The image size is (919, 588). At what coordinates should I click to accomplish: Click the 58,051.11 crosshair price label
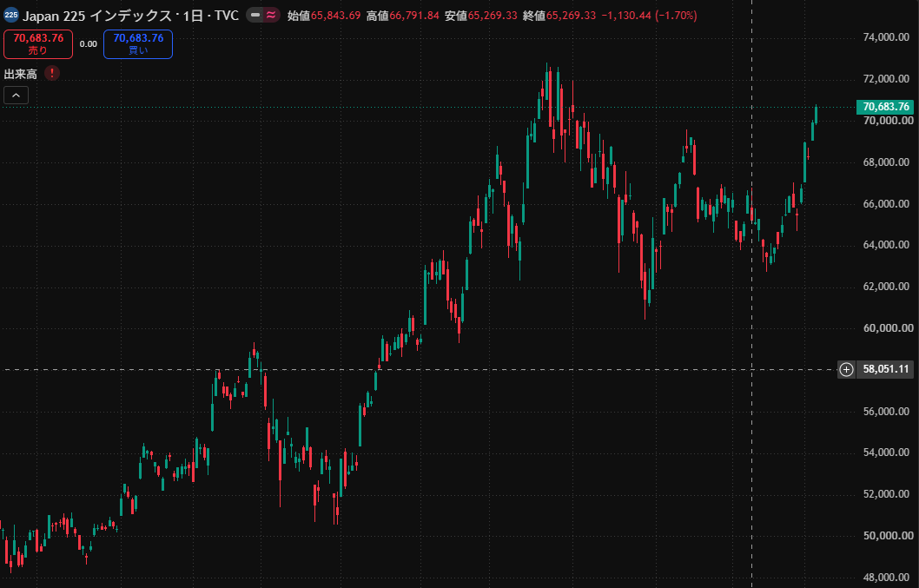pos(886,369)
